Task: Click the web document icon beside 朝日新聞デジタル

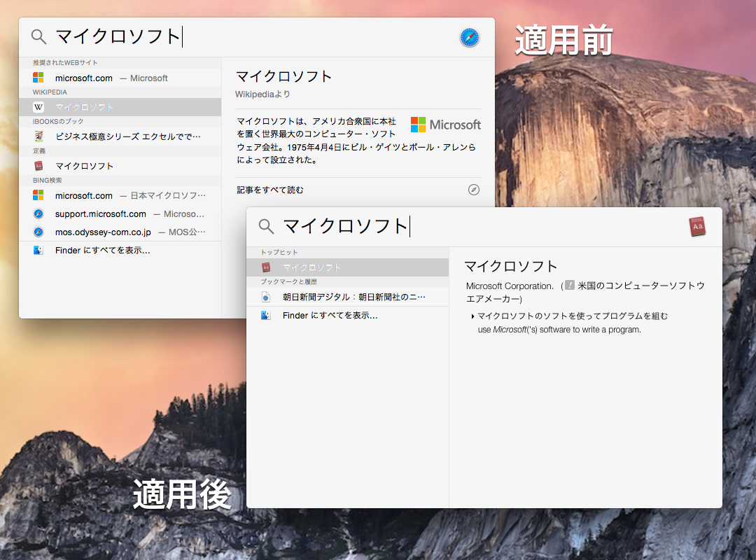Action: (266, 297)
